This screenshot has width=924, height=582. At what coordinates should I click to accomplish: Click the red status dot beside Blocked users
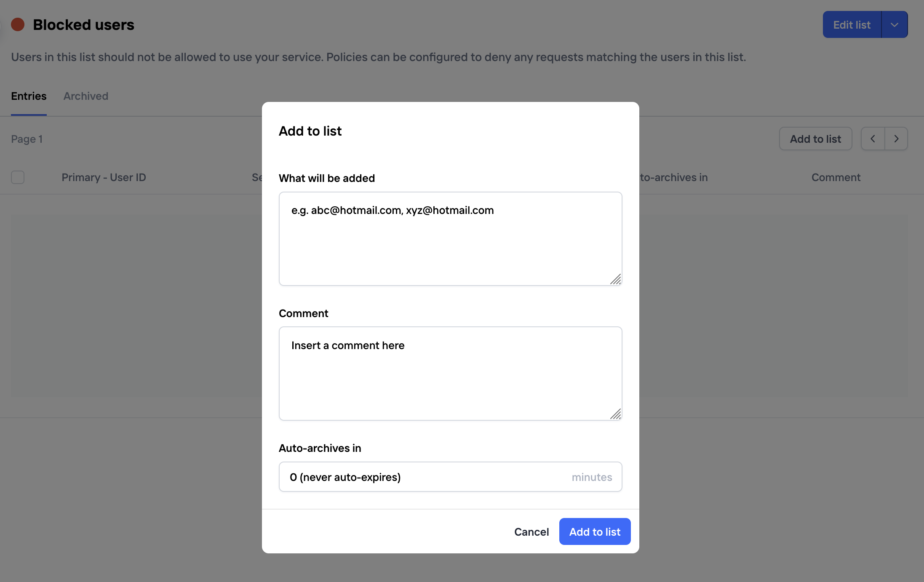coord(17,24)
